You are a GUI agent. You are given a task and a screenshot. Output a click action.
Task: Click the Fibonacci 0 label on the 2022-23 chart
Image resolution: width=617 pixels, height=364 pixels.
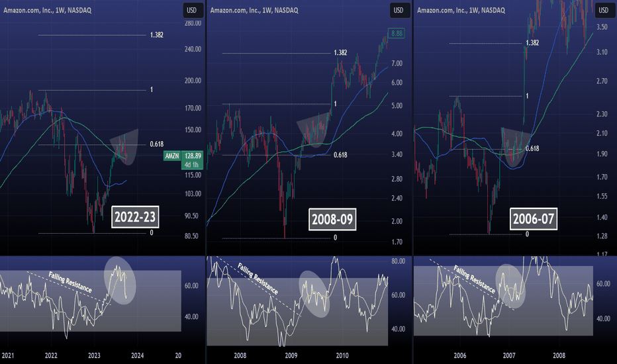152,233
